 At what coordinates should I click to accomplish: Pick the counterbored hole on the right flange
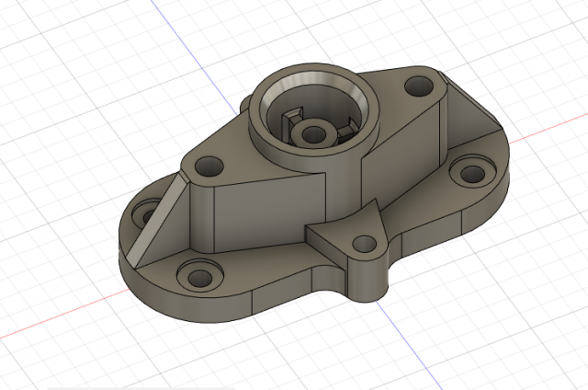[x=473, y=174]
